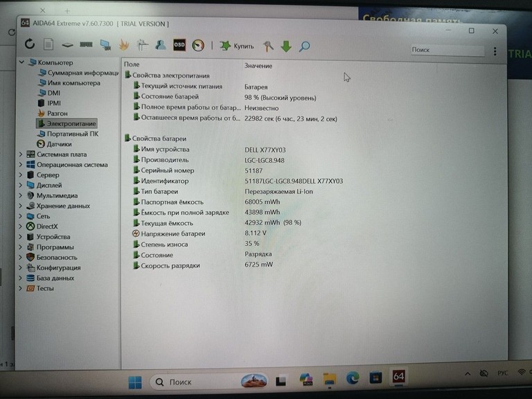Expand the Системная плата node
This screenshot has width=532, height=399.
click(21, 154)
